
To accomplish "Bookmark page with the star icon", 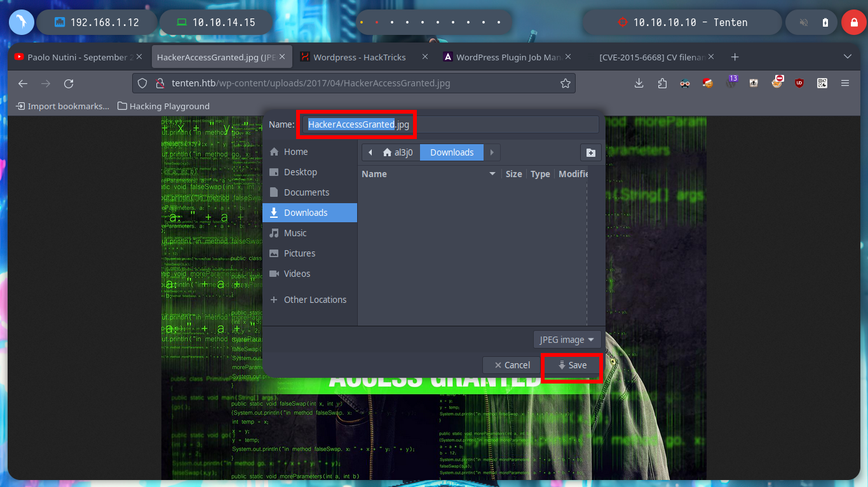I will click(565, 83).
